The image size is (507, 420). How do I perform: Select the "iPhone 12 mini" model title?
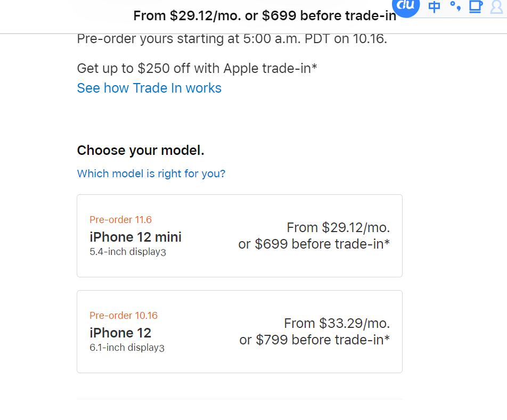pyautogui.click(x=135, y=236)
